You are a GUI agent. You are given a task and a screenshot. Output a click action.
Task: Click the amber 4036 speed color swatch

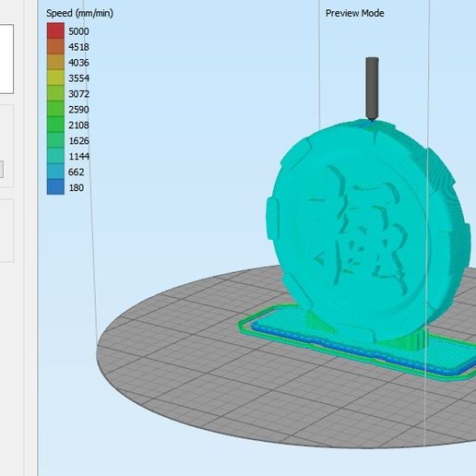[x=55, y=62]
